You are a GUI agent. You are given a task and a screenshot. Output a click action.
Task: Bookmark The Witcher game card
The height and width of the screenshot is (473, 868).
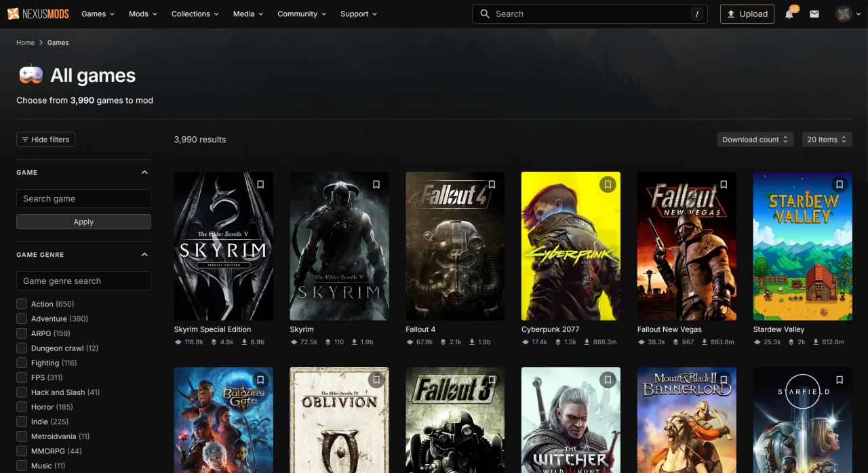(608, 380)
